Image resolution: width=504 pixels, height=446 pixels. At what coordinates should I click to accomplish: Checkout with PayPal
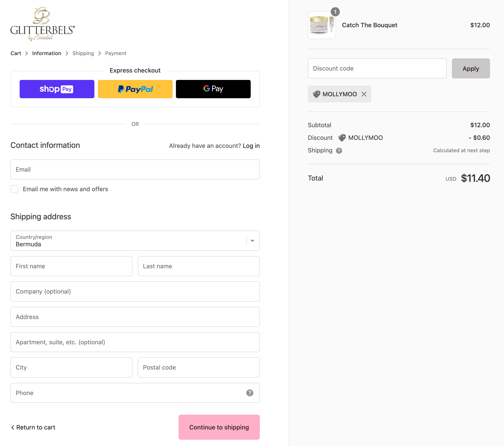click(x=135, y=89)
